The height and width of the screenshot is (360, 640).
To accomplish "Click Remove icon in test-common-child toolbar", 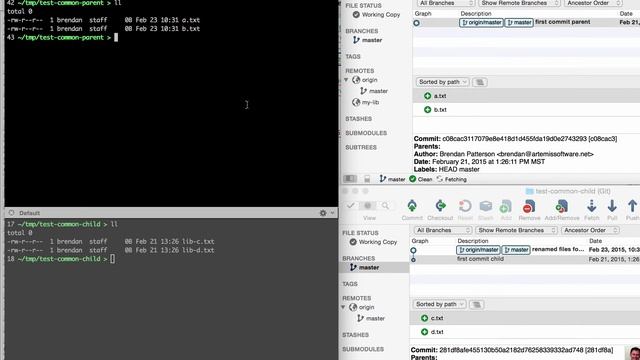I will click(x=529, y=206).
